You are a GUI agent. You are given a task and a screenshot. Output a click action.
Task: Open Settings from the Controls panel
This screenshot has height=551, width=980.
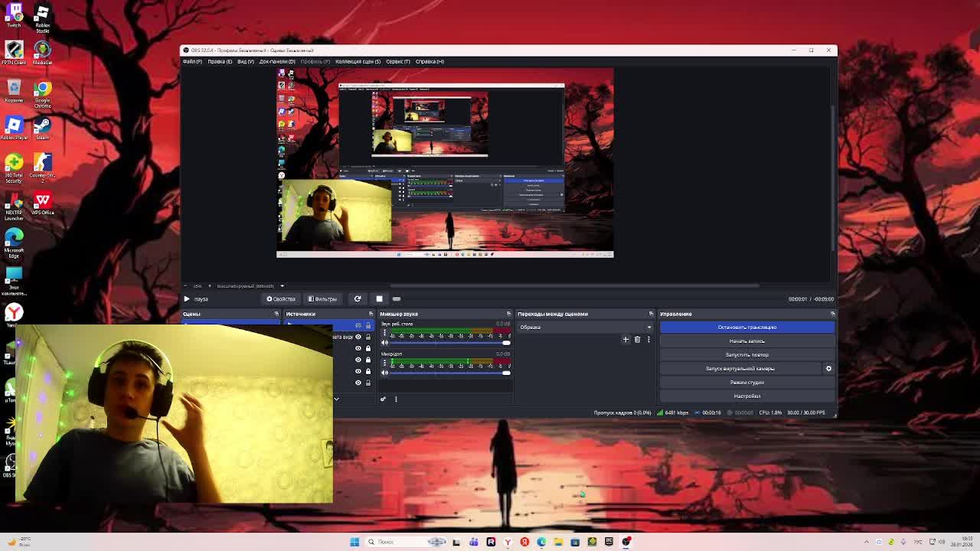point(747,396)
